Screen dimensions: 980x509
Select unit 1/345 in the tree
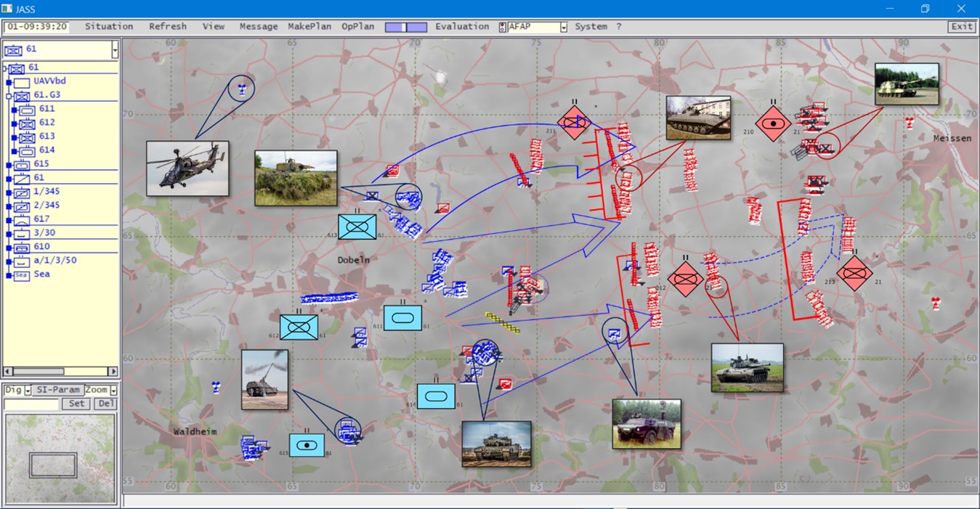pyautogui.click(x=47, y=191)
